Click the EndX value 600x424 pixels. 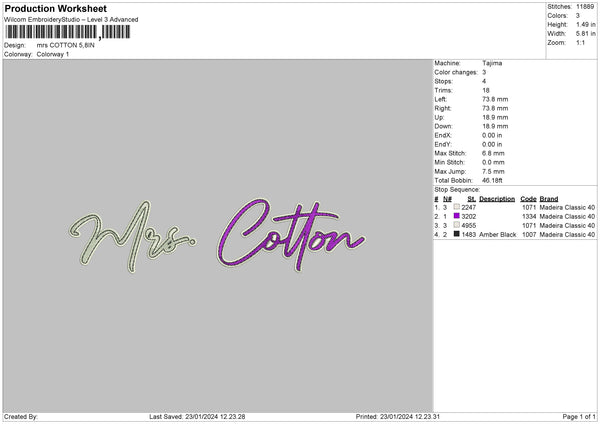click(x=492, y=135)
